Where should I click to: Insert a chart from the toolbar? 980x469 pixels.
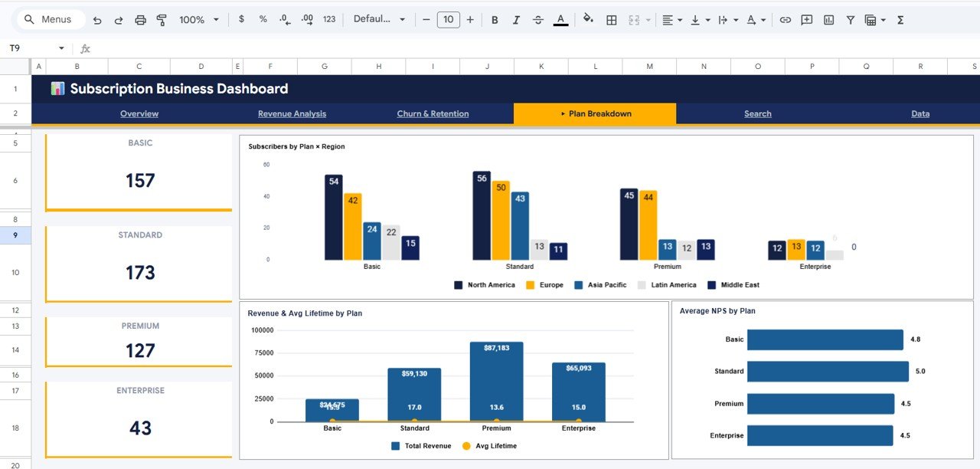point(828,19)
